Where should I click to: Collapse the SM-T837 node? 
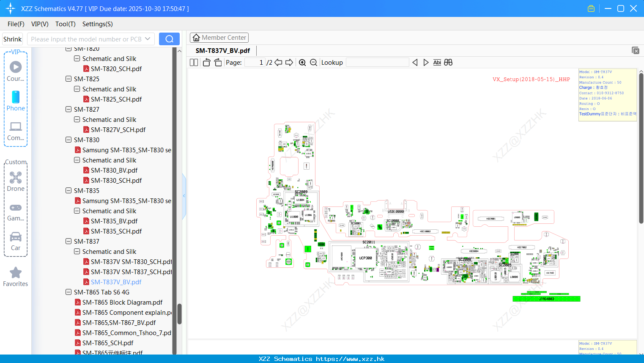(x=69, y=241)
